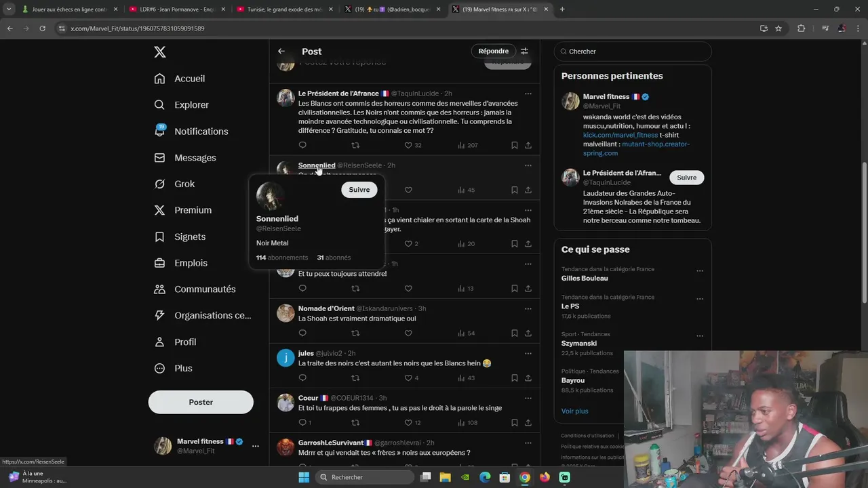The image size is (868, 488).
Task: Go back with the Post arrow
Action: 281,52
